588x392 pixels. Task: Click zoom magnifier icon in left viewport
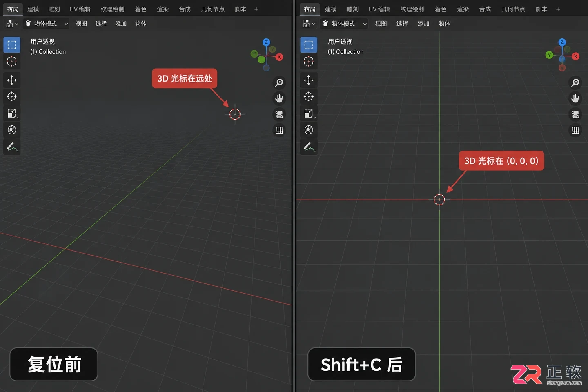click(x=279, y=83)
